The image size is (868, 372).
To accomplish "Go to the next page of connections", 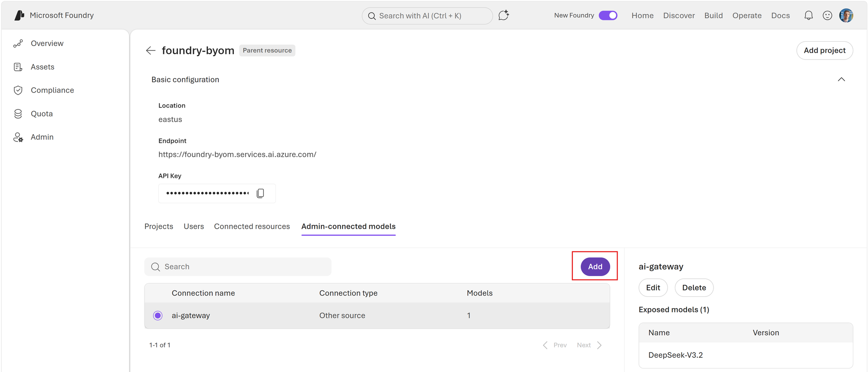I will tap(589, 345).
